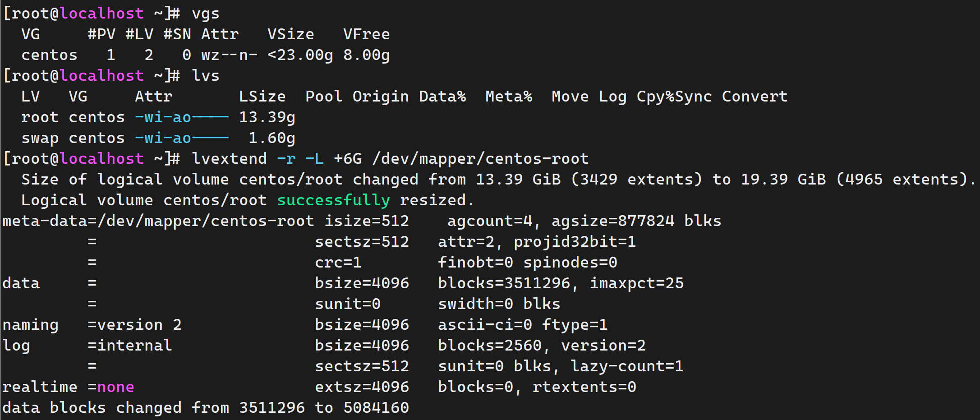
Task: Click the +6G size argument
Action: tap(348, 159)
